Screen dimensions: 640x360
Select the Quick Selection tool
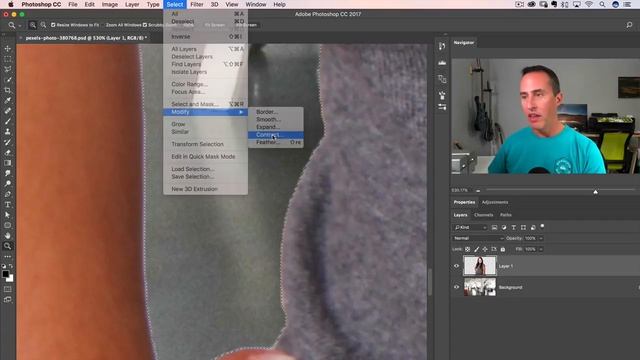[8, 80]
